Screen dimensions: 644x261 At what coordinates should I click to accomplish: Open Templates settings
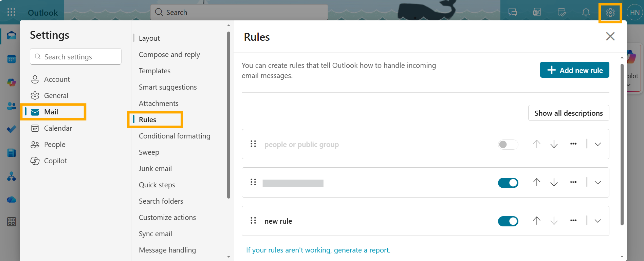pos(154,71)
